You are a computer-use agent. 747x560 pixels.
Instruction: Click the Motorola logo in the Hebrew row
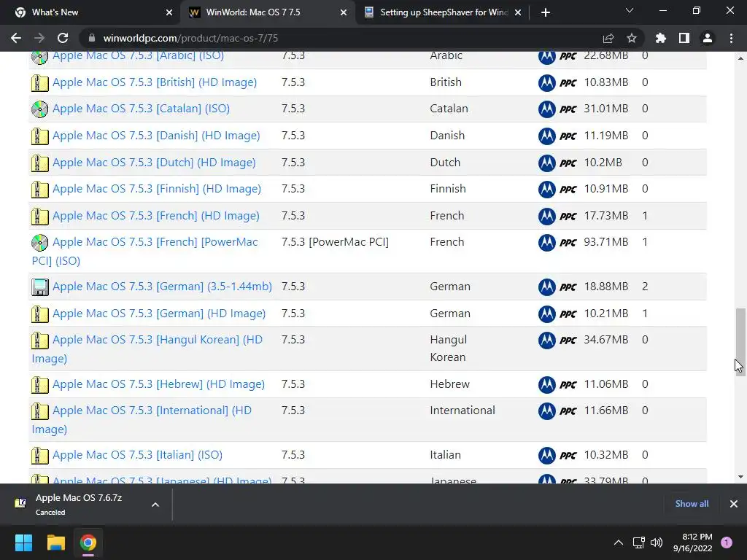point(547,385)
